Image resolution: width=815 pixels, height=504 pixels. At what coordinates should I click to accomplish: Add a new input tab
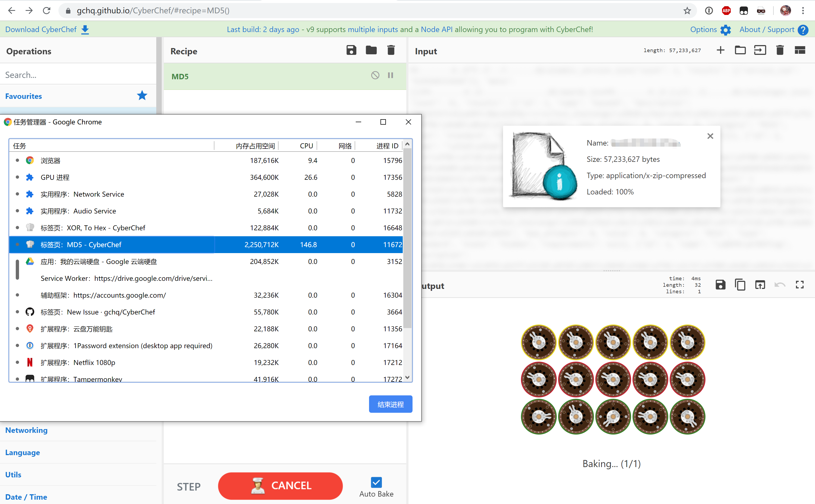tap(721, 50)
